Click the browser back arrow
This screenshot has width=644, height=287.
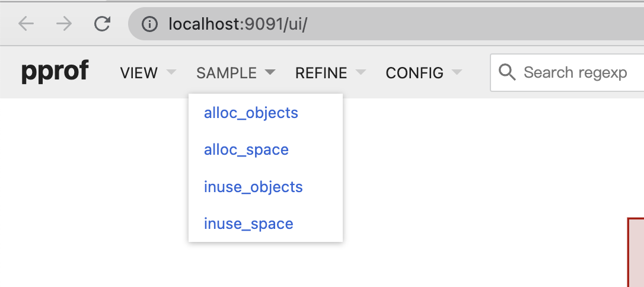26,24
